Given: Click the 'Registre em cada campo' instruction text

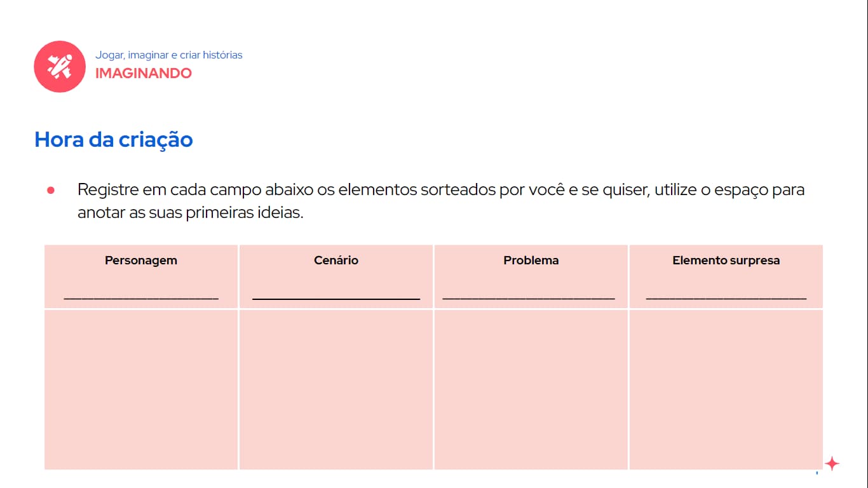Looking at the screenshot, I should pyautogui.click(x=441, y=201).
